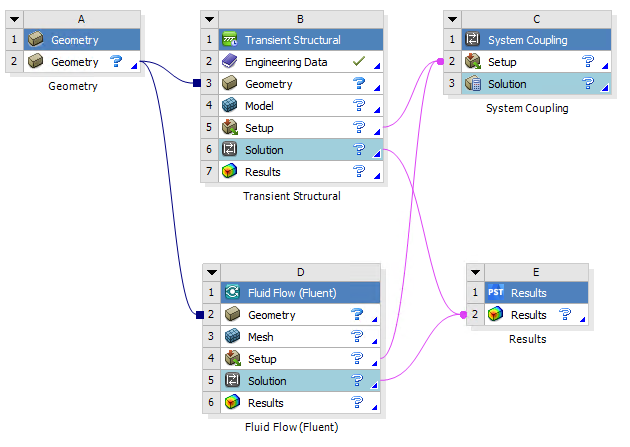This screenshot has height=447, width=630.
Task: Open system A dropdown arrow menu
Action: pos(14,19)
